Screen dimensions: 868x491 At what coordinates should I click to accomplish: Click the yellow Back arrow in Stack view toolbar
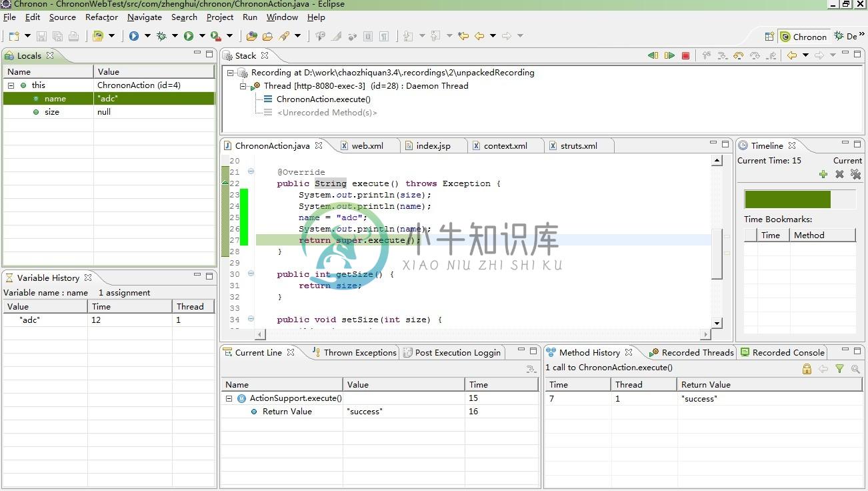point(792,55)
